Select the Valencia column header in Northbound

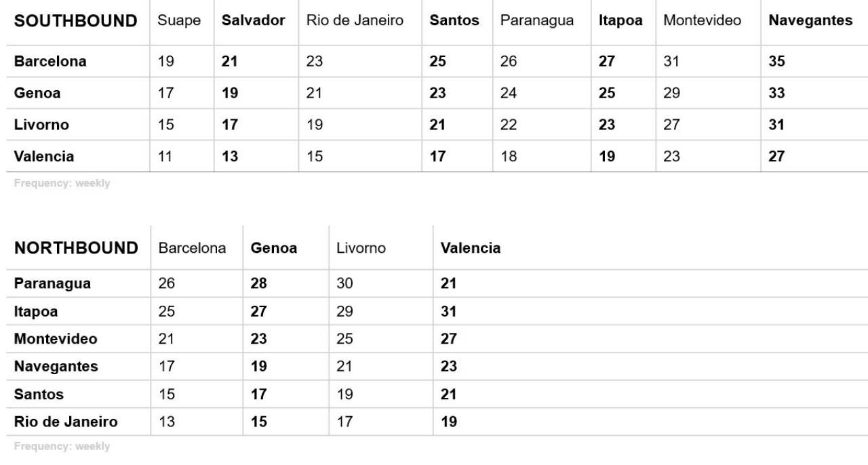point(471,248)
